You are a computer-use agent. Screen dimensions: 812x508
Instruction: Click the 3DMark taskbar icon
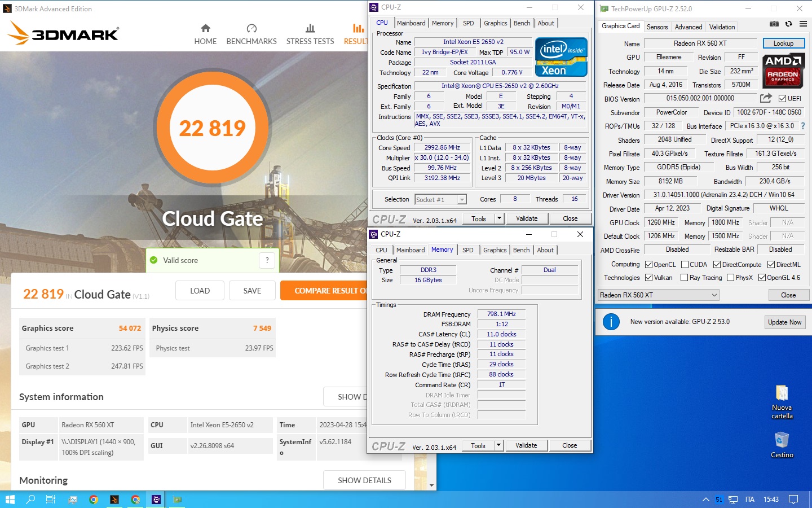[x=114, y=500]
